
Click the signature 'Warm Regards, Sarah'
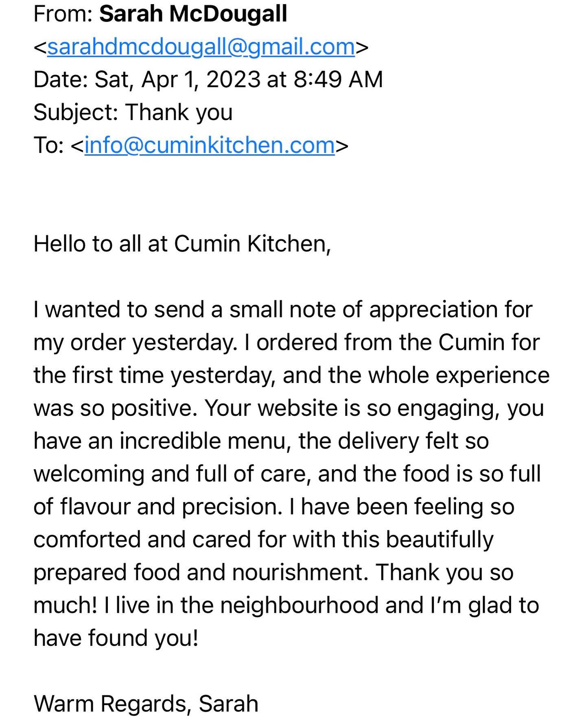(146, 704)
